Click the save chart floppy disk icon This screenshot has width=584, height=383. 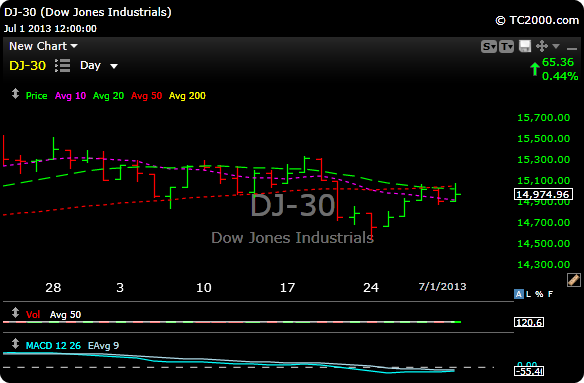tap(525, 46)
